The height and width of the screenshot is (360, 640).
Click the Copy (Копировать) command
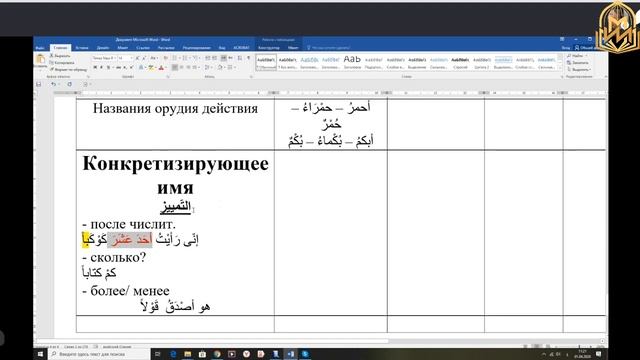(62, 63)
